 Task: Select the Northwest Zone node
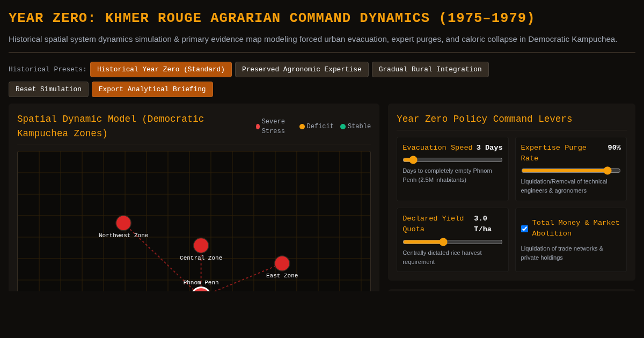point(123,223)
